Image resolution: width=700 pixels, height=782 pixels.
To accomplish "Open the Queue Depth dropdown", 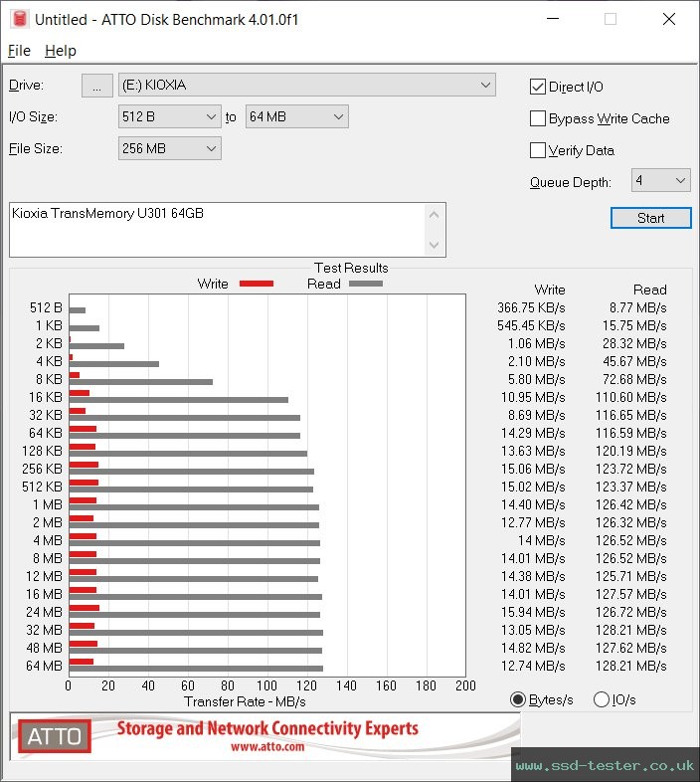I will pyautogui.click(x=660, y=180).
